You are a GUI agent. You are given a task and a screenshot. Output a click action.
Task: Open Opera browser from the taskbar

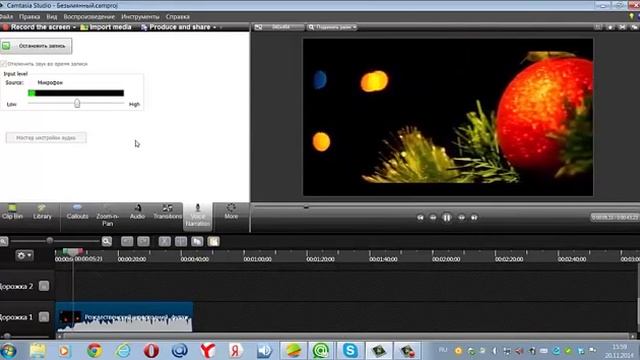coord(151,351)
